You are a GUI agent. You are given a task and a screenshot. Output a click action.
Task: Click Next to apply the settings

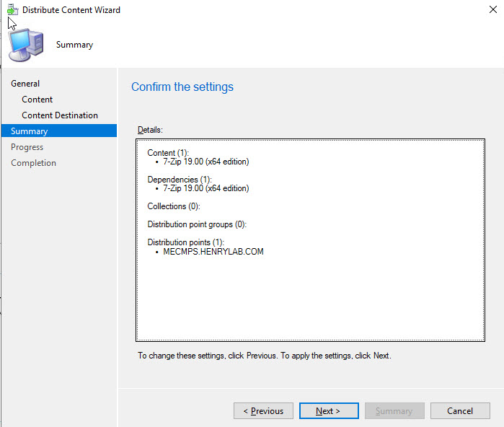329,411
